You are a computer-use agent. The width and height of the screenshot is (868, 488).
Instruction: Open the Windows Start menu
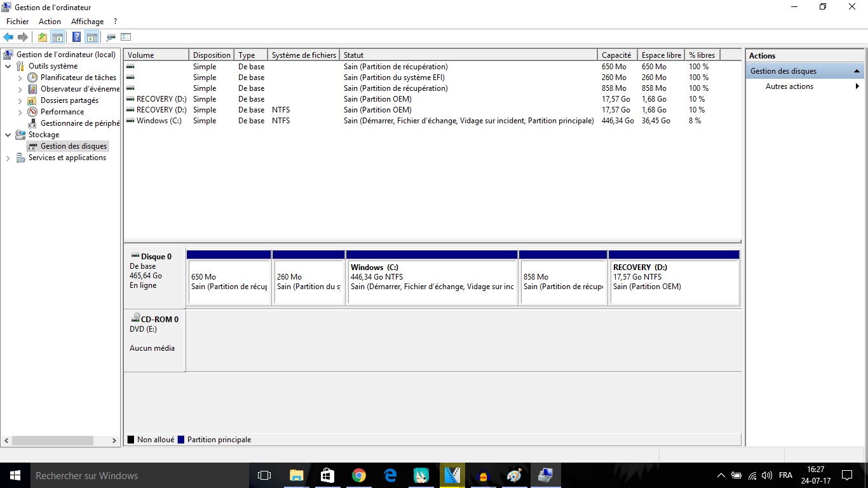pyautogui.click(x=15, y=475)
